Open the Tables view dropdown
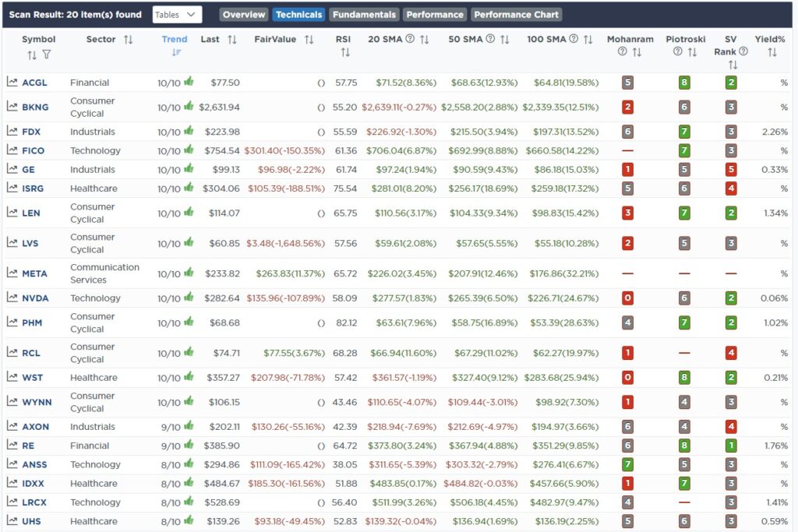This screenshot has height=532, width=798. 177,15
